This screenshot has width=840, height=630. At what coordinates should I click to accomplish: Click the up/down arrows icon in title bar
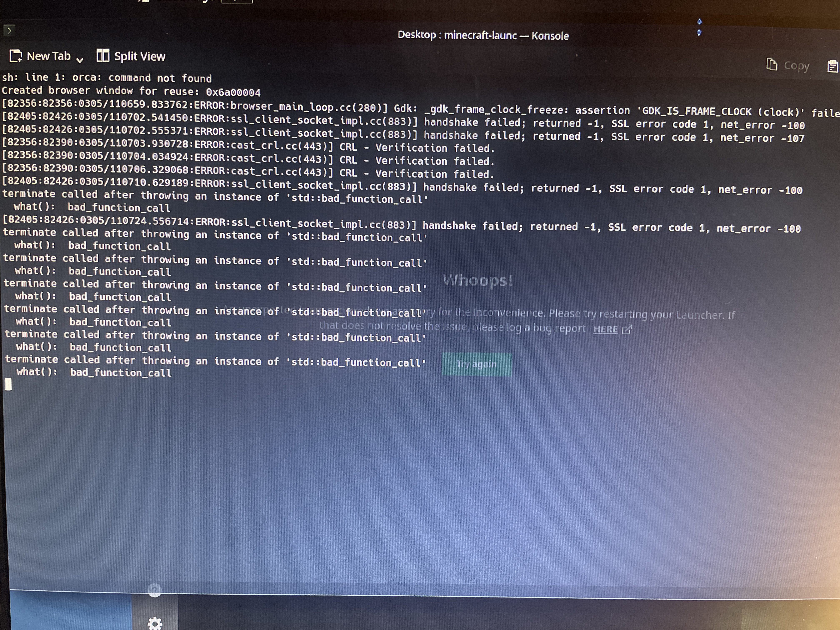click(699, 27)
